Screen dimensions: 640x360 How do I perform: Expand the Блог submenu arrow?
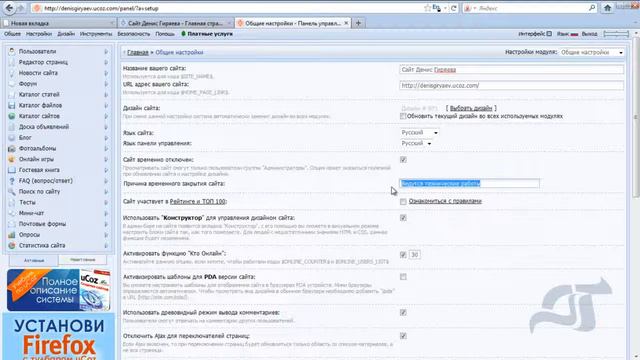106,138
